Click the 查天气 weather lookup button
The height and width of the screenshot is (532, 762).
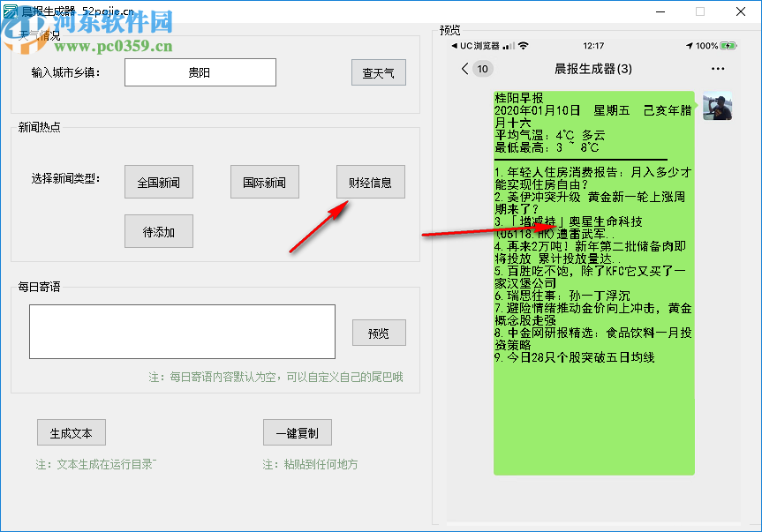pyautogui.click(x=379, y=73)
